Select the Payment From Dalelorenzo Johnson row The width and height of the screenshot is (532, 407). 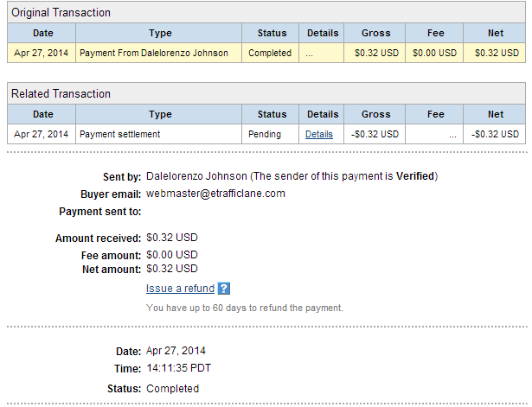tap(266, 53)
